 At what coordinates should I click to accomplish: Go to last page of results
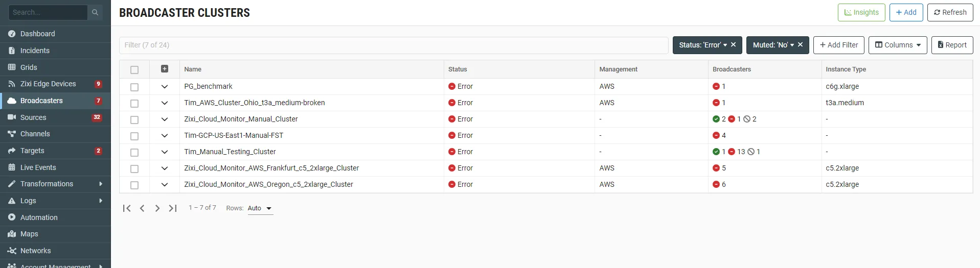173,208
